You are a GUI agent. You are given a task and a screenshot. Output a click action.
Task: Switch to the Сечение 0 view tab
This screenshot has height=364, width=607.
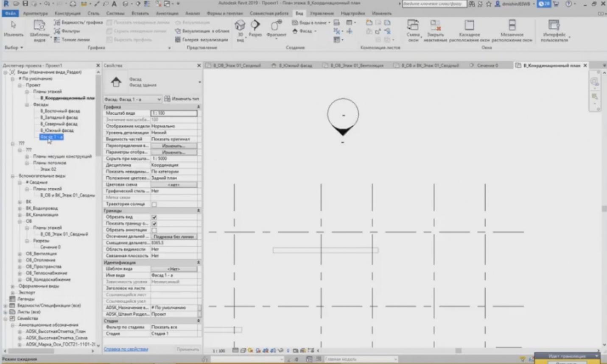pyautogui.click(x=484, y=66)
